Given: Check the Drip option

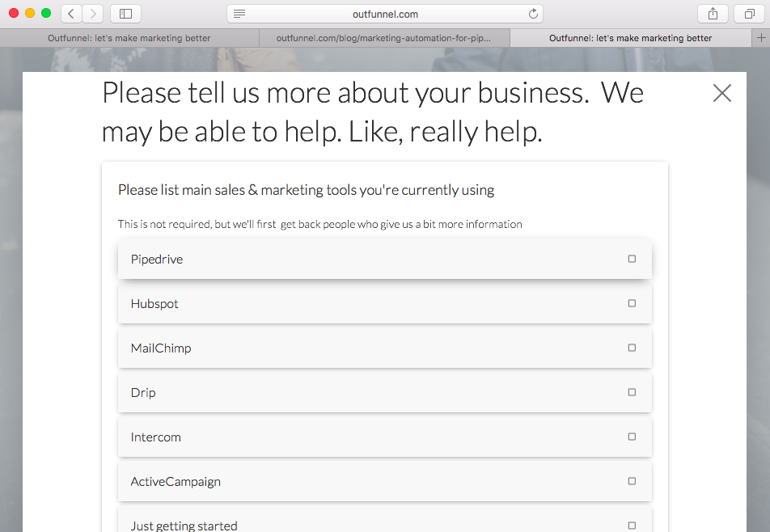Looking at the screenshot, I should click(x=631, y=391).
